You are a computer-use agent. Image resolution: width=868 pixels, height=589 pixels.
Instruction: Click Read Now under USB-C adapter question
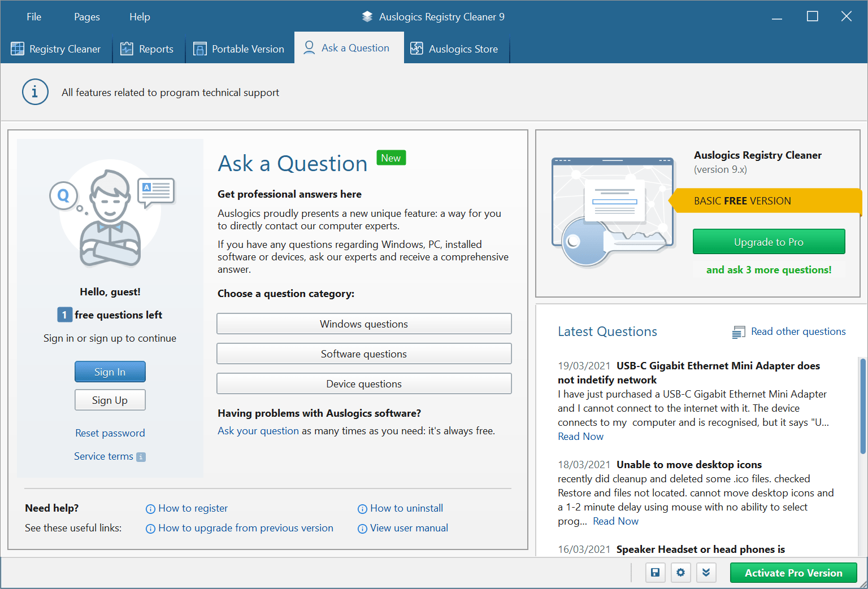(580, 436)
